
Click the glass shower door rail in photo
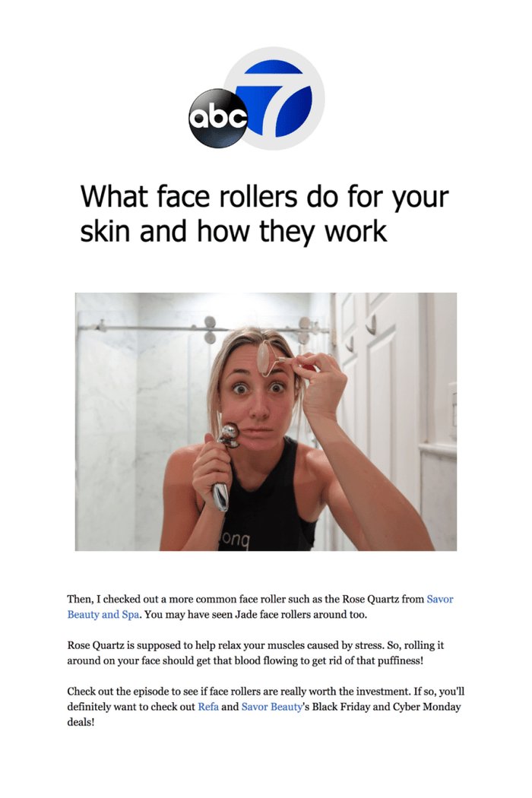(204, 328)
